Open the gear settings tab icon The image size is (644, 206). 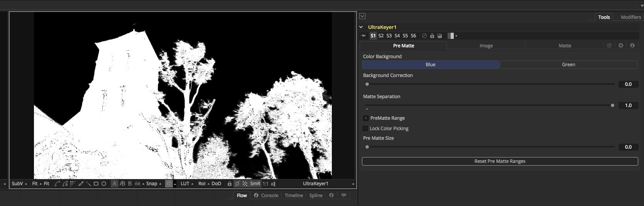(621, 45)
